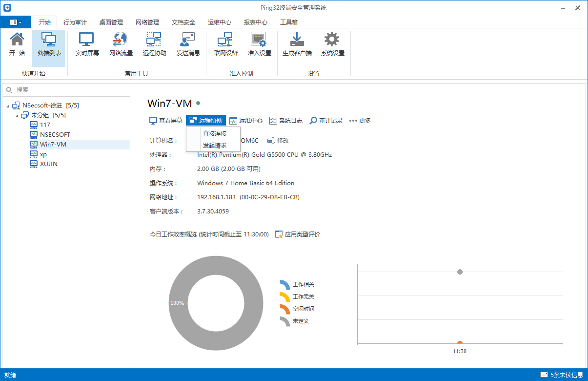Switch to 运维中心 ribbon tab
588x381 pixels.
tap(220, 22)
